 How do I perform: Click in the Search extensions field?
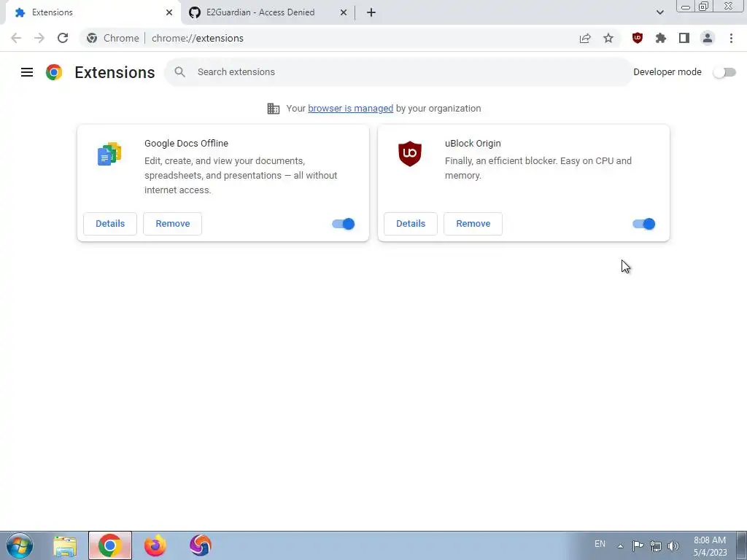pos(398,72)
